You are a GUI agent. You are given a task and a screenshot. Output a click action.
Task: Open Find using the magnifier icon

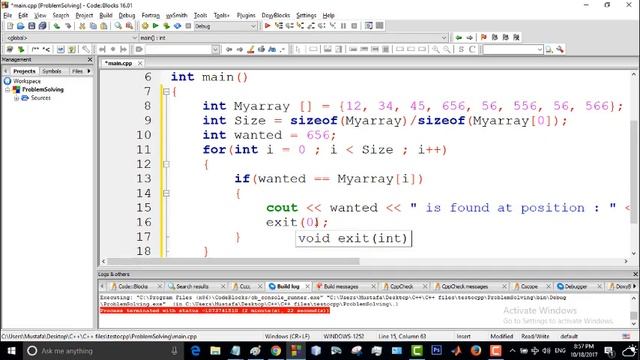coord(118,26)
